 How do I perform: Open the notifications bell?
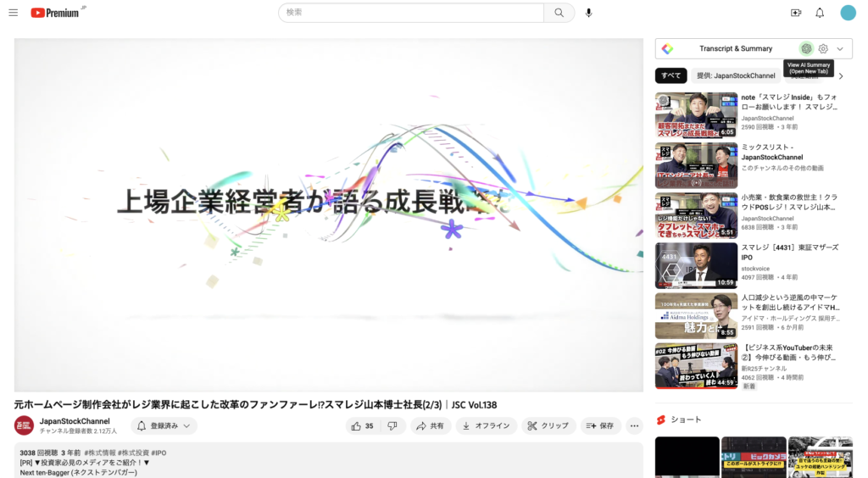coord(820,13)
